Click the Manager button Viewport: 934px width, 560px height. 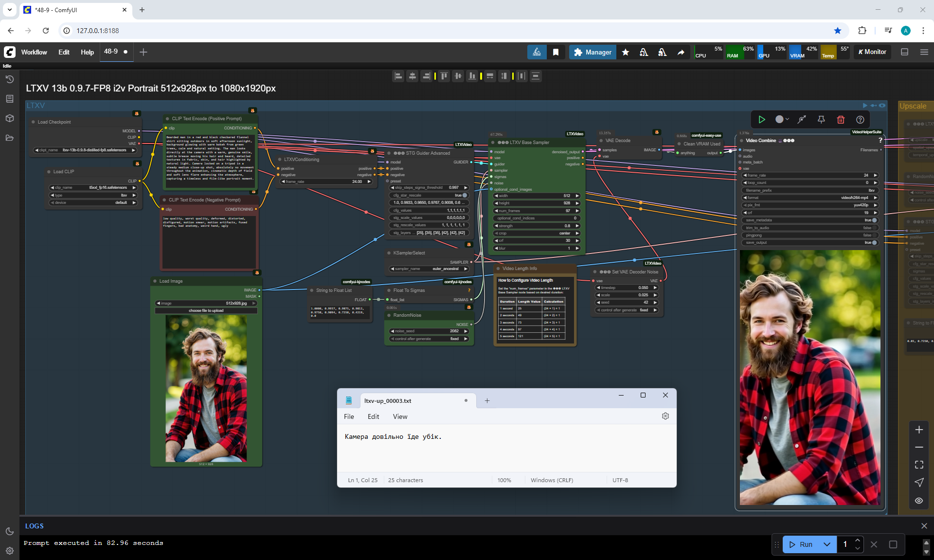593,52
